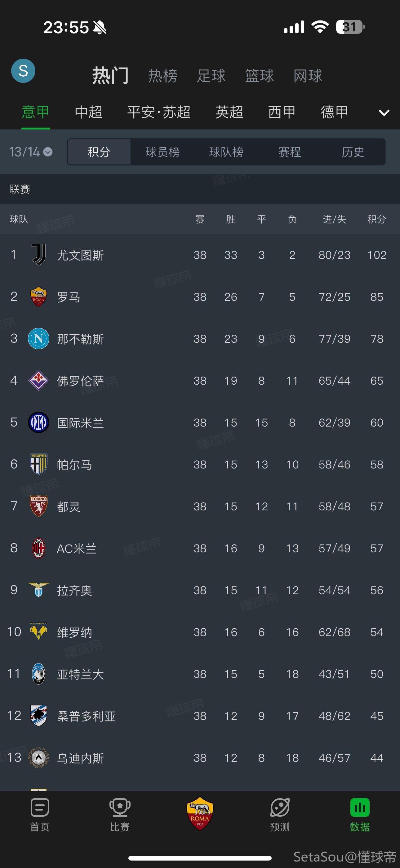Open the 拉齐奥 standings row
Screen dimensions: 400x868
tap(200, 590)
